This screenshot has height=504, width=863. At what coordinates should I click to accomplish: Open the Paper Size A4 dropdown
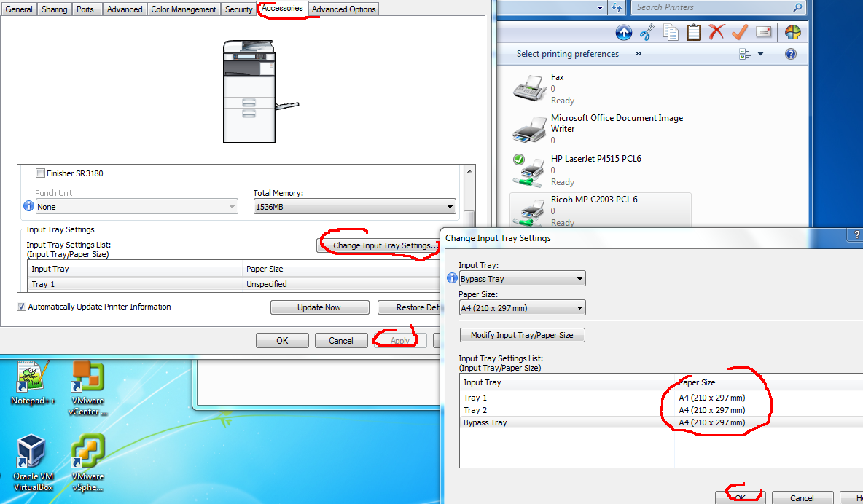click(x=522, y=307)
